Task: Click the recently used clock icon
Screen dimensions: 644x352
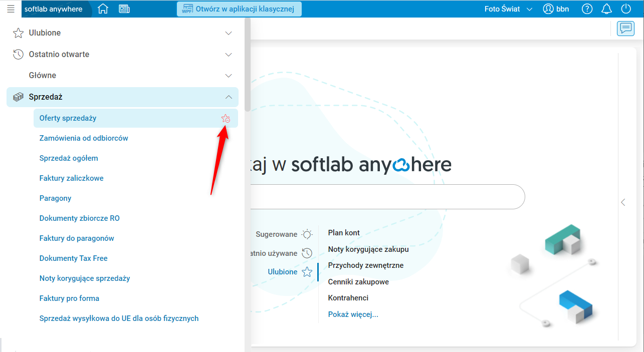Action: pos(307,253)
